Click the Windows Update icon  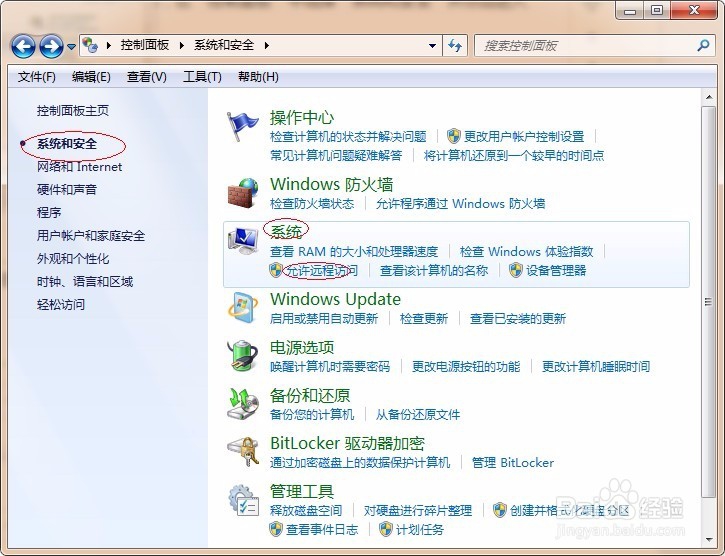[243, 308]
